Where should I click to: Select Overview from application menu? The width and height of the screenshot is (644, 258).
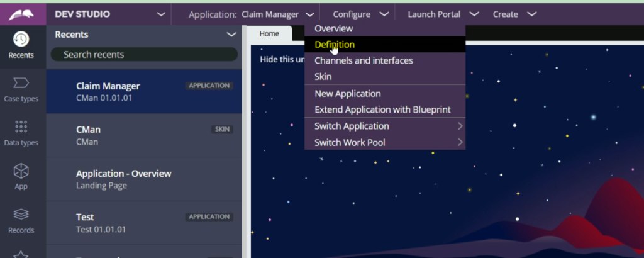tap(385, 28)
